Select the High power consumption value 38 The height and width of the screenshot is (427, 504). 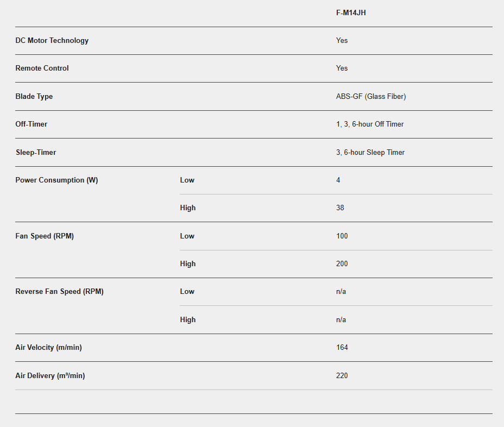tap(340, 208)
